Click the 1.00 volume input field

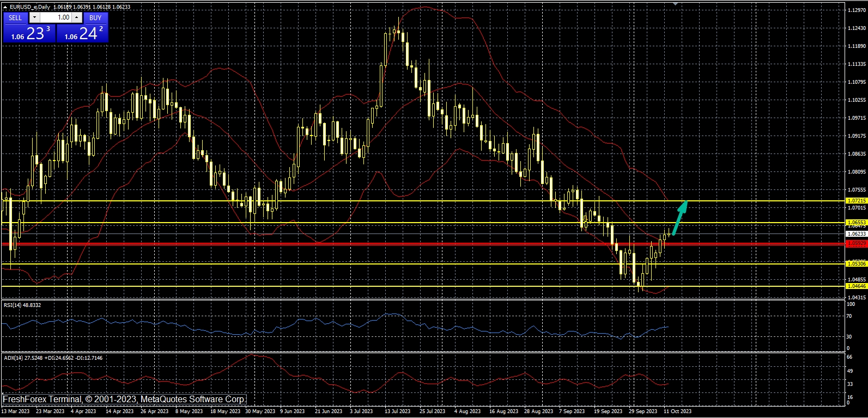click(56, 17)
